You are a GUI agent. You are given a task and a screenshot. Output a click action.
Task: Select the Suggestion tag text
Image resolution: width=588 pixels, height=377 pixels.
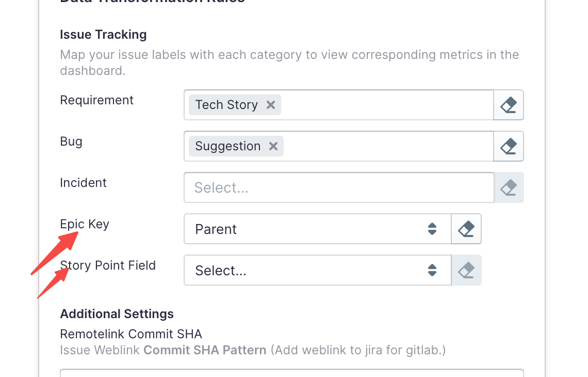click(x=227, y=146)
